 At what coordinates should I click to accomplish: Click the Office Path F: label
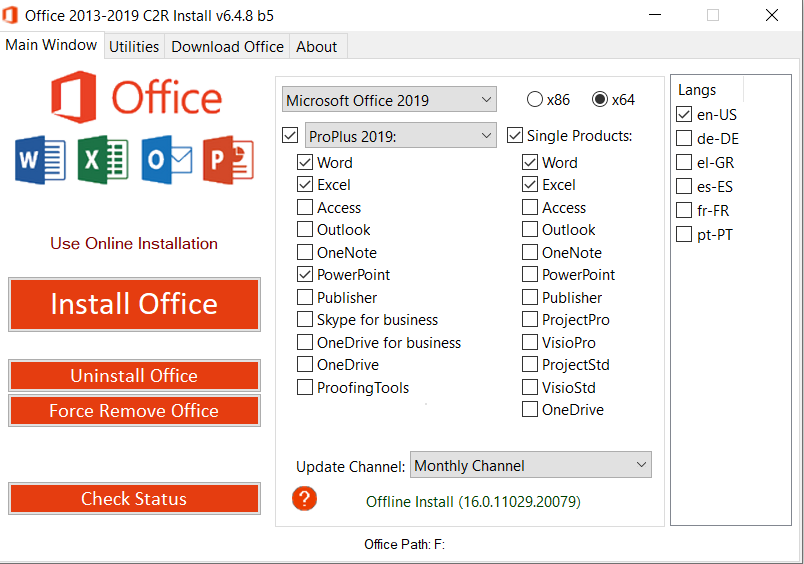[405, 544]
